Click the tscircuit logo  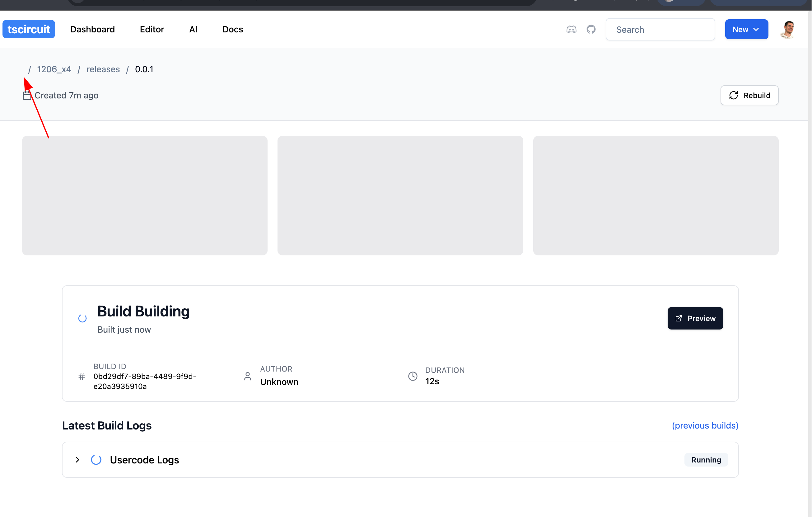29,29
